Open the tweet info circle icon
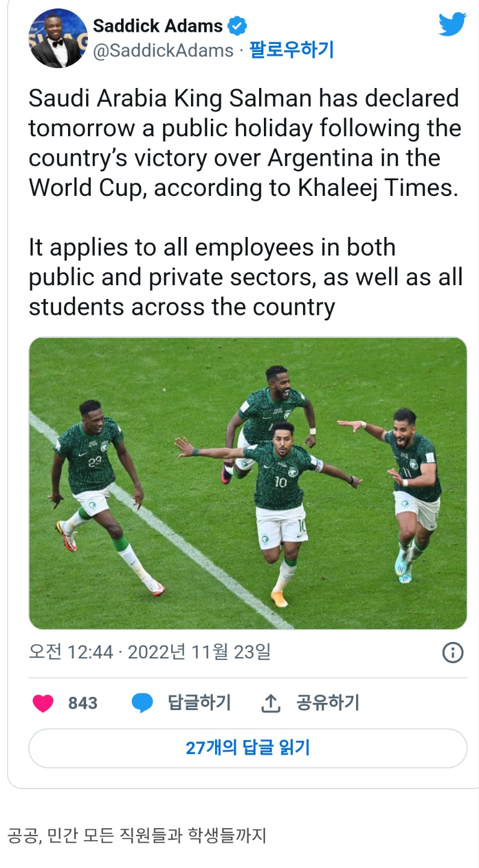The height and width of the screenshot is (868, 479). (452, 652)
